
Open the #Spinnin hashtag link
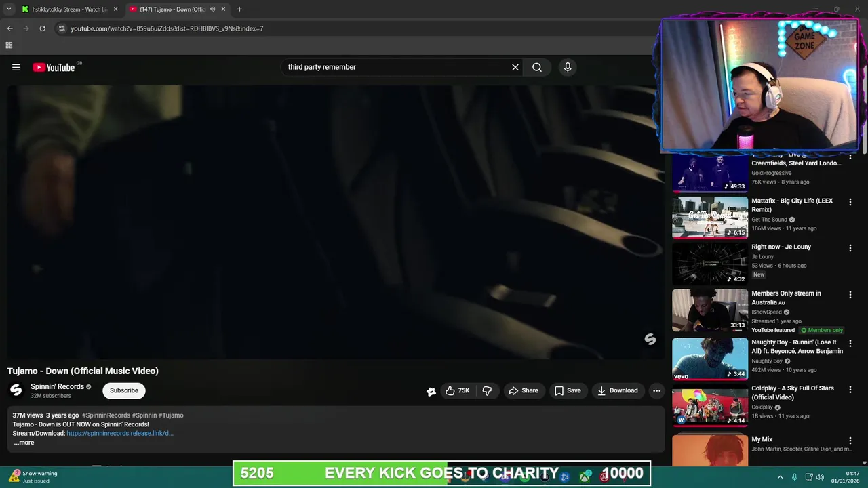coord(144,415)
